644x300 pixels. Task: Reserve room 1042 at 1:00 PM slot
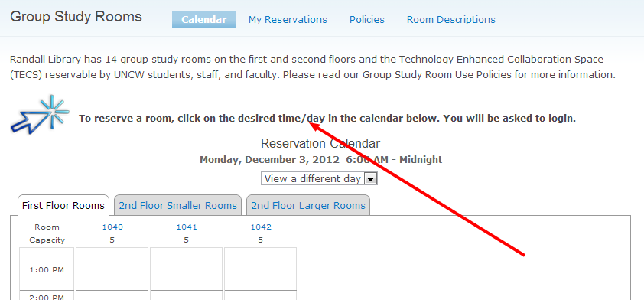click(x=260, y=269)
